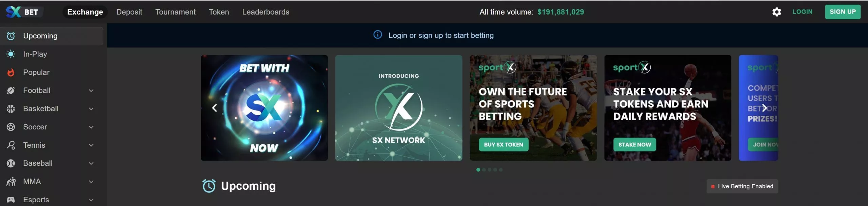Click the Basketball sport icon
The width and height of the screenshot is (868, 206).
point(11,109)
